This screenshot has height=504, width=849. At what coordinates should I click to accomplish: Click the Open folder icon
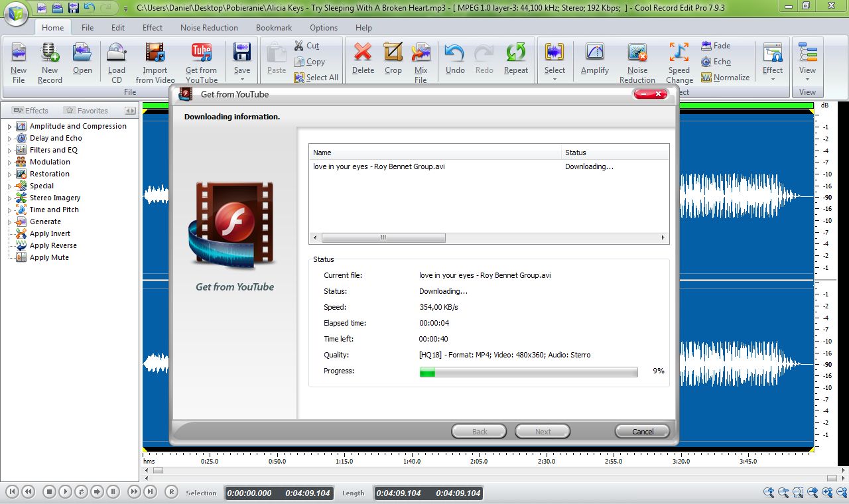click(82, 52)
